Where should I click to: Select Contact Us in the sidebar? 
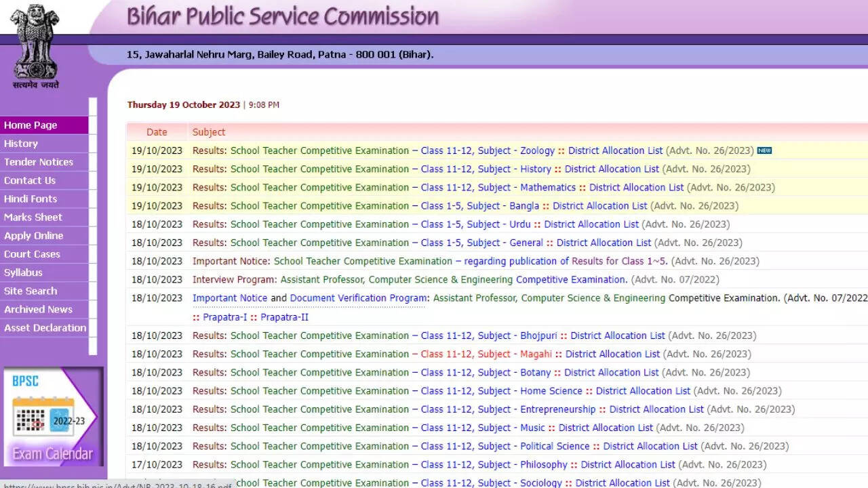(30, 180)
